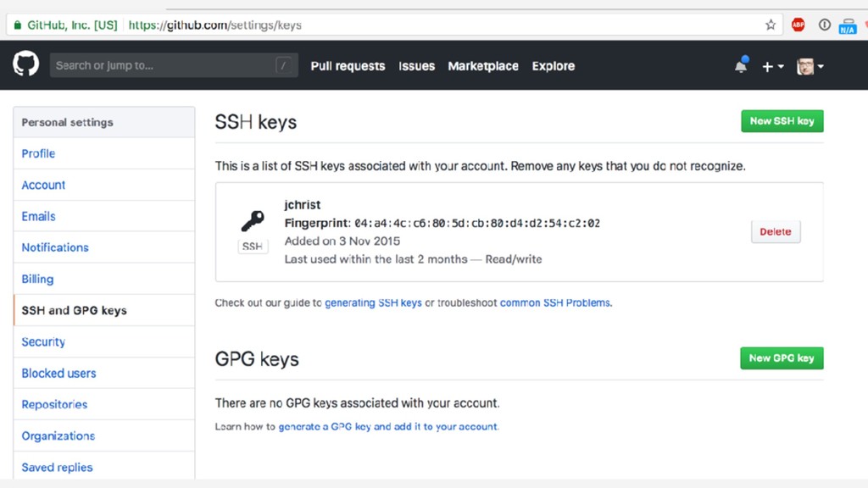Open Saved replies settings
Viewport: 868px width, 488px height.
click(x=104, y=467)
